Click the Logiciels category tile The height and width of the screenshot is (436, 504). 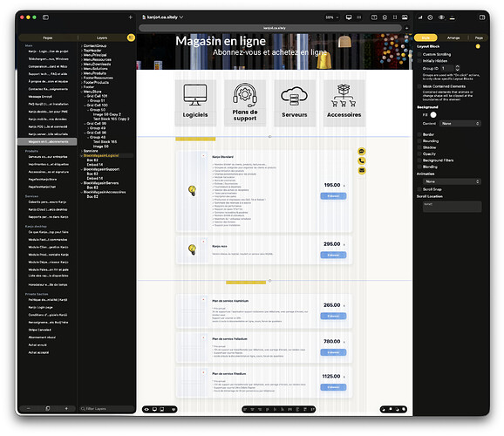195,103
